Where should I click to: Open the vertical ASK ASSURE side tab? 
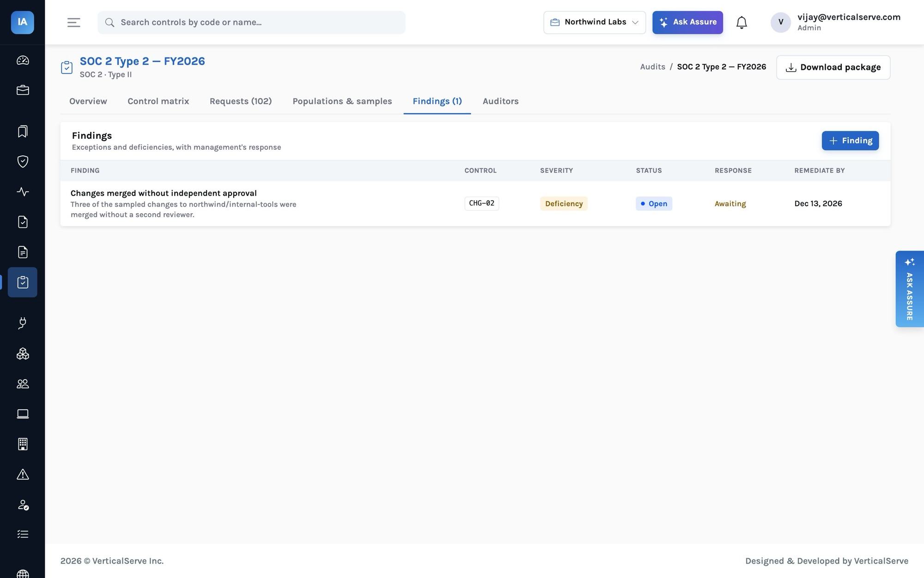pyautogui.click(x=910, y=289)
